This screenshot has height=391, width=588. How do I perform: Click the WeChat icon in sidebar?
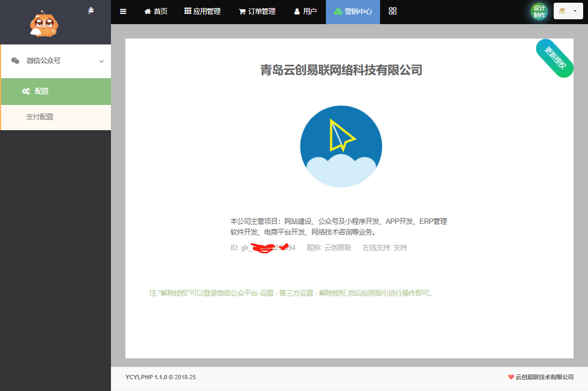[x=16, y=61]
